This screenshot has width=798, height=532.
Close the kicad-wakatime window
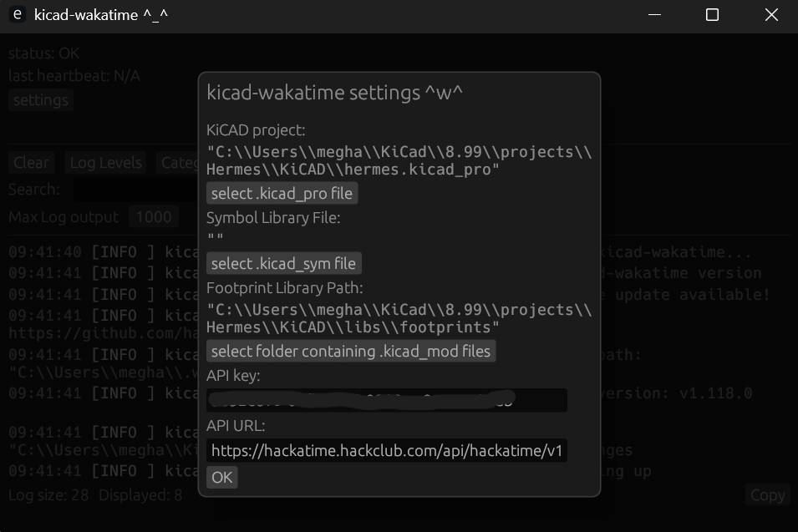coord(770,15)
